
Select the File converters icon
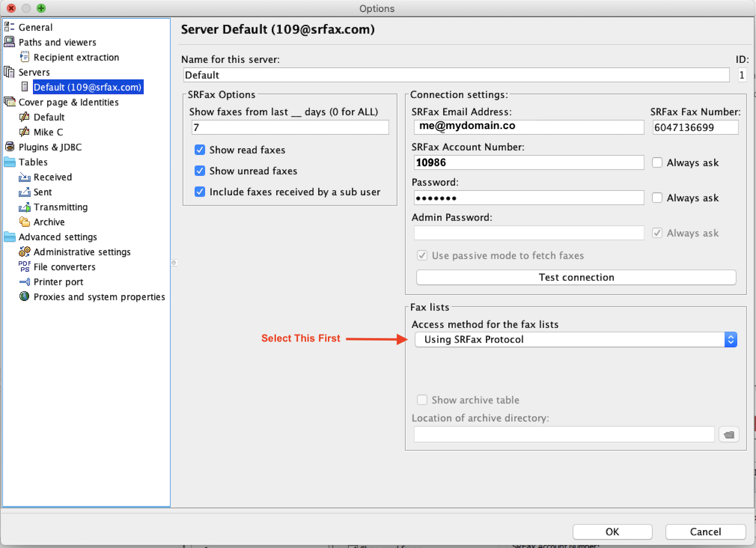pos(24,267)
